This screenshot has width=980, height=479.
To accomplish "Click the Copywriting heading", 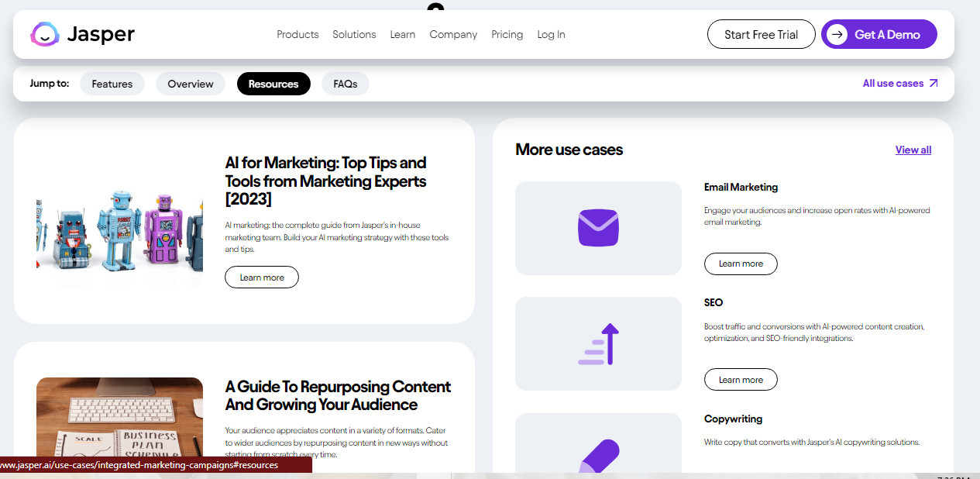I will pos(733,419).
